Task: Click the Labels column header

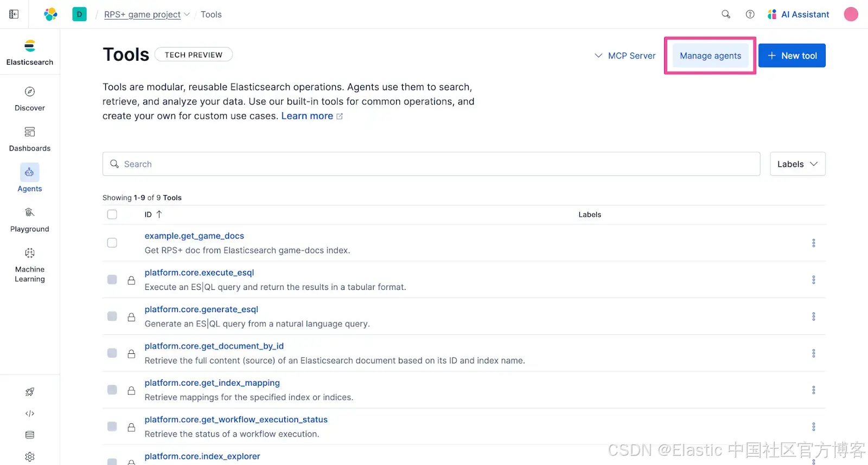Action: pos(590,215)
